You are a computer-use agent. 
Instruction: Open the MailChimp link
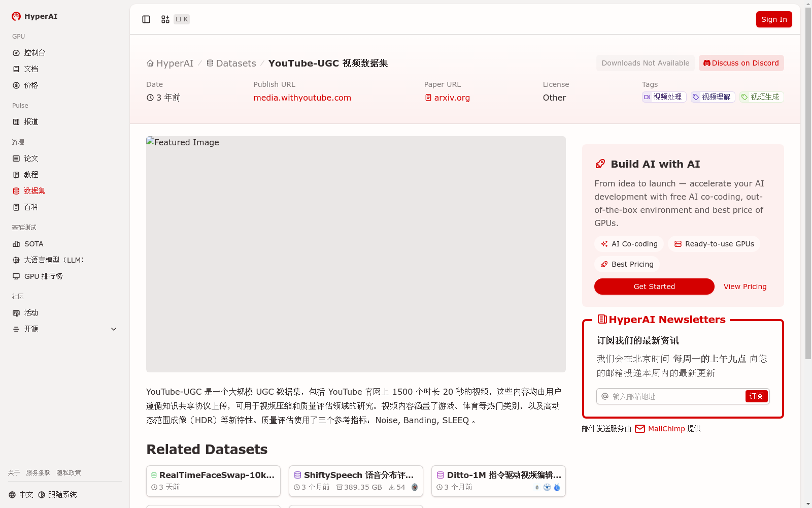pyautogui.click(x=660, y=429)
